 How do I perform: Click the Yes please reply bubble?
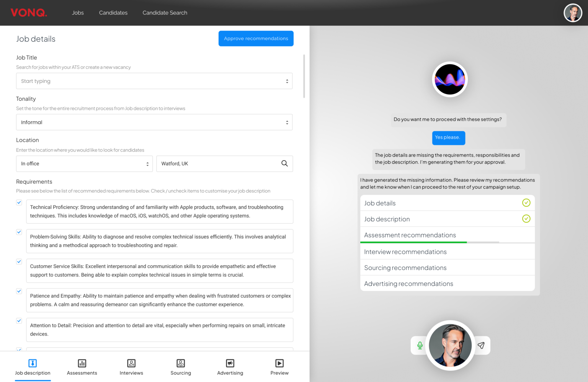448,138
